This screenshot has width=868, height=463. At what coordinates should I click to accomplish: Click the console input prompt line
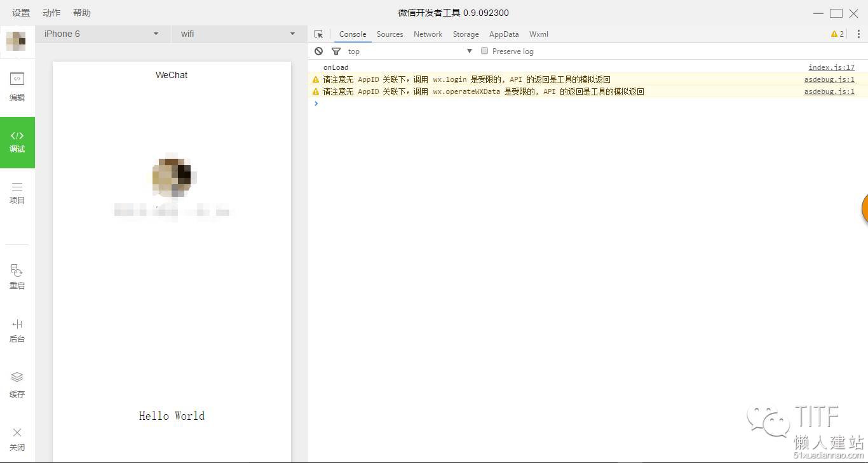pos(588,104)
